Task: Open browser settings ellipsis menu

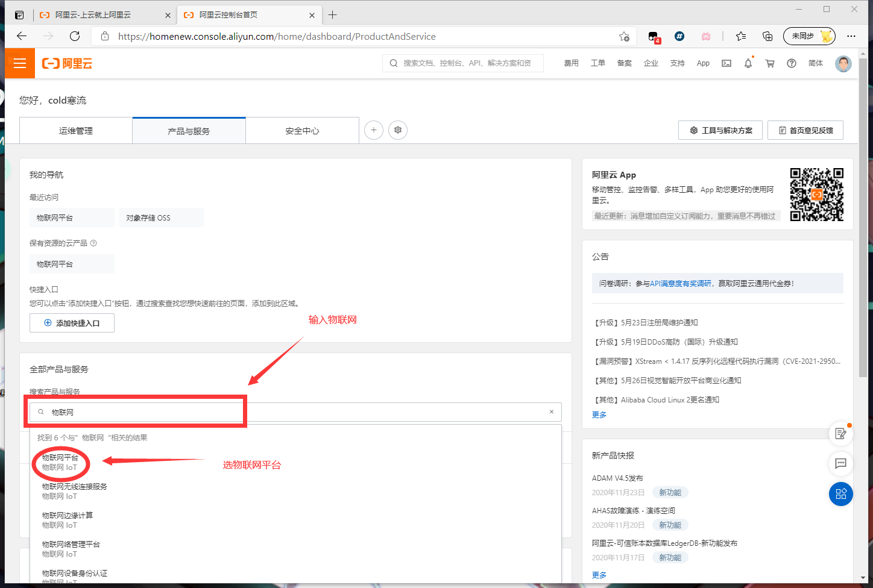Action: pos(851,36)
